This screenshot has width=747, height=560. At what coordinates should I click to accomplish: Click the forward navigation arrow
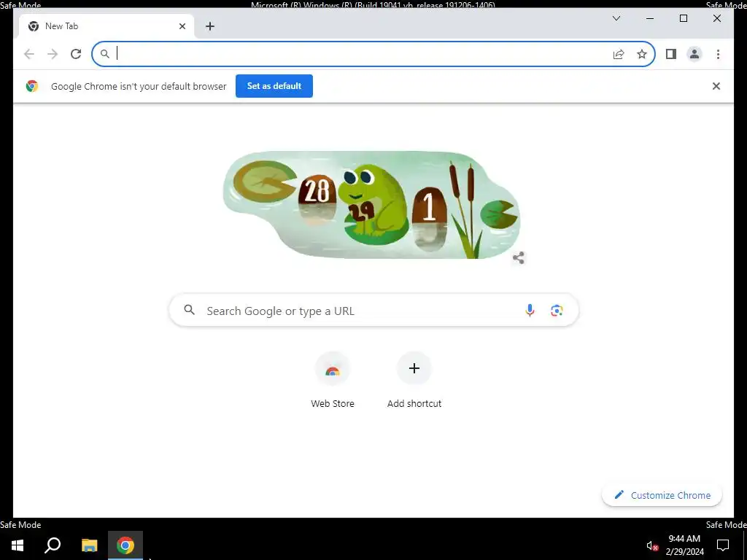[53, 54]
